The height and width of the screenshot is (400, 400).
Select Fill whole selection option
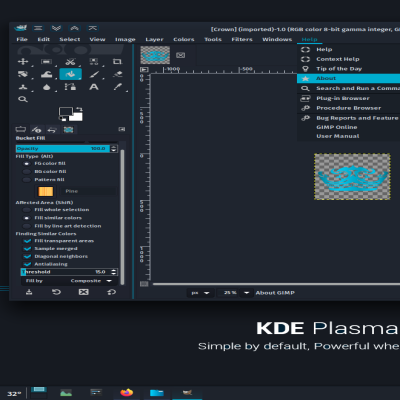pos(26,210)
